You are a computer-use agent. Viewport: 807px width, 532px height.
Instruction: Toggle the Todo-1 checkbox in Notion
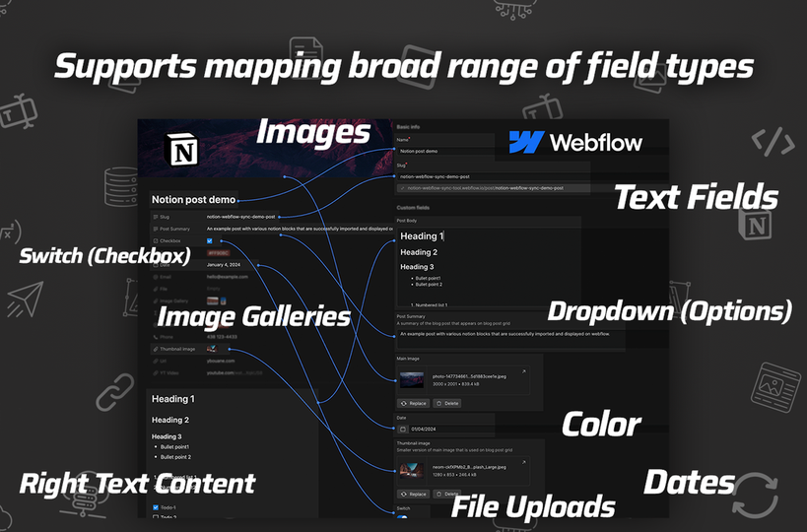[156, 507]
